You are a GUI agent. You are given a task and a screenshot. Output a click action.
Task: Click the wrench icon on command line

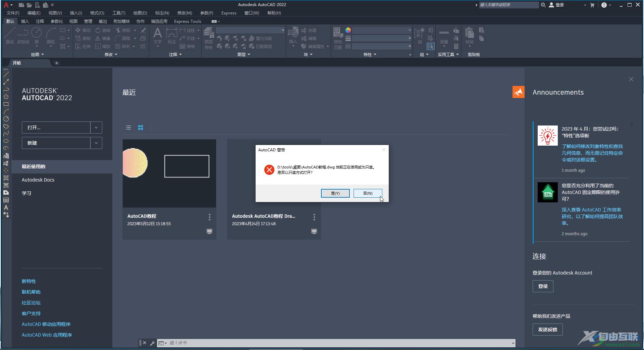[x=152, y=343]
